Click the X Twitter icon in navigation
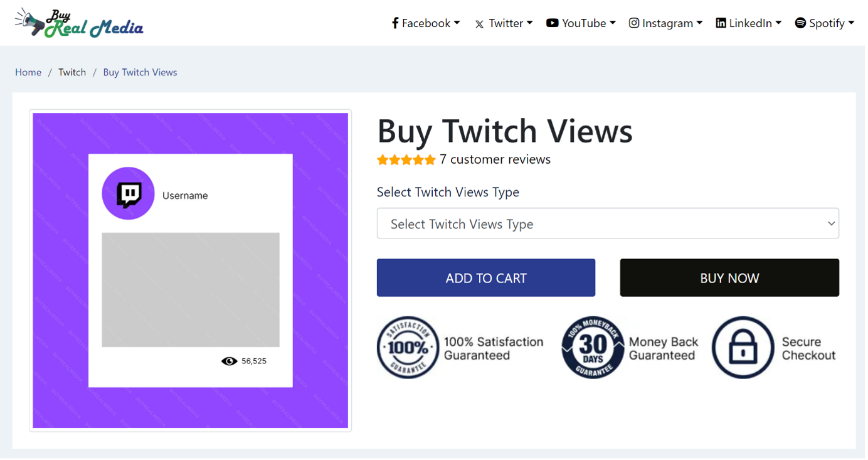The width and height of the screenshot is (868, 460). (x=479, y=24)
